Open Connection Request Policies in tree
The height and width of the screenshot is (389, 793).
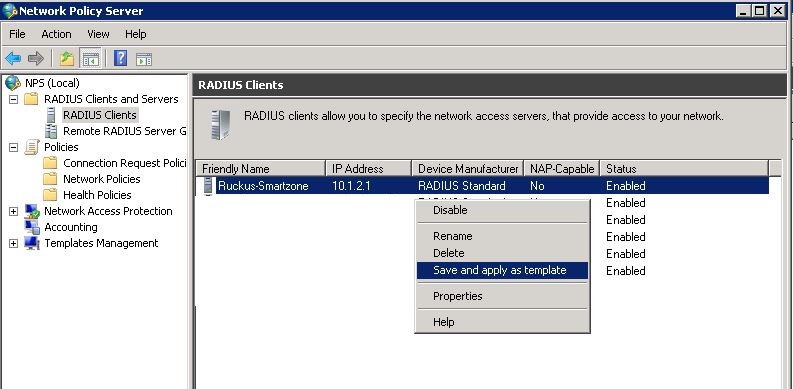[x=124, y=163]
